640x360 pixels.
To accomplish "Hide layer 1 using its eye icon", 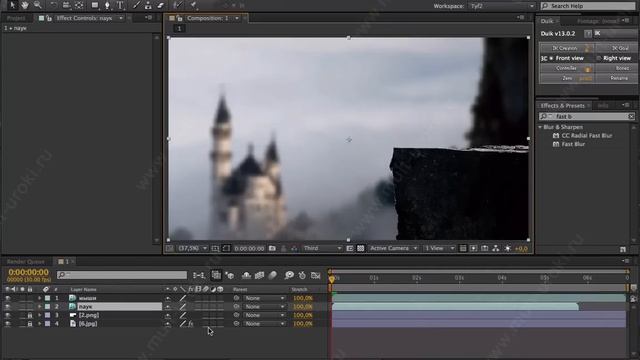I will pos(7,298).
